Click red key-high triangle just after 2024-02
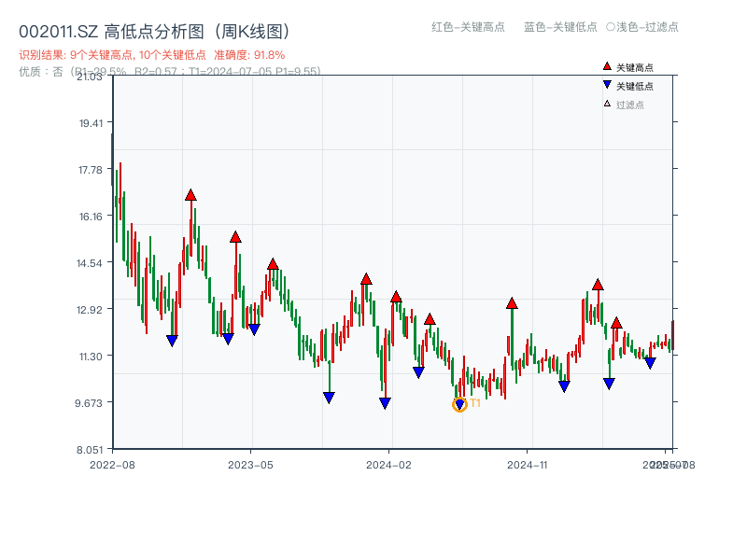This screenshot has height=560, width=747. click(396, 297)
